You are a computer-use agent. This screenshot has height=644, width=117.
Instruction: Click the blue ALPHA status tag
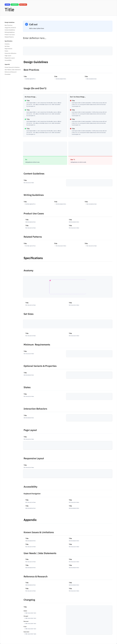click(x=7, y=5)
